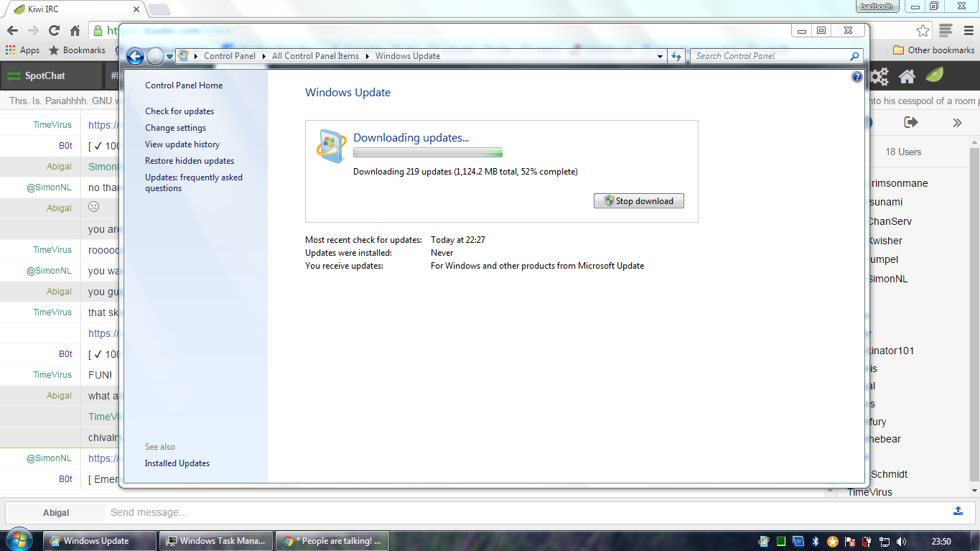Close the Kiwi IRC tab
The width and height of the screenshot is (980, 551).
[136, 9]
